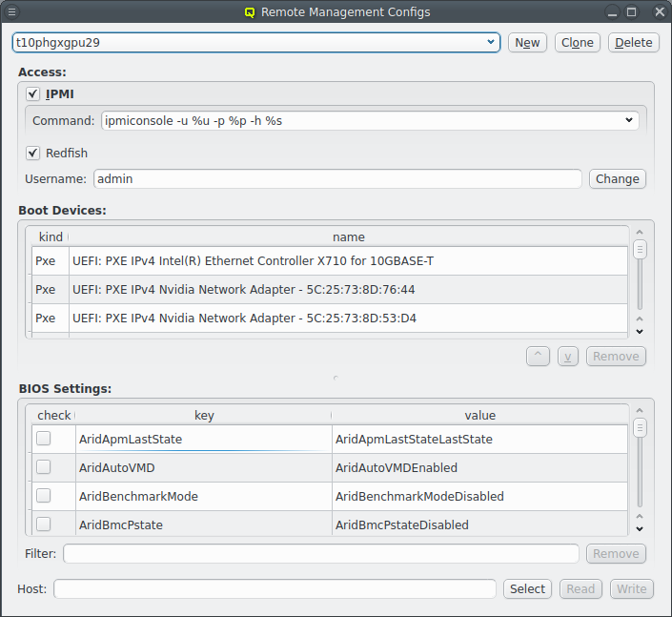
Task: Sort boot devices by name column header
Action: click(348, 237)
